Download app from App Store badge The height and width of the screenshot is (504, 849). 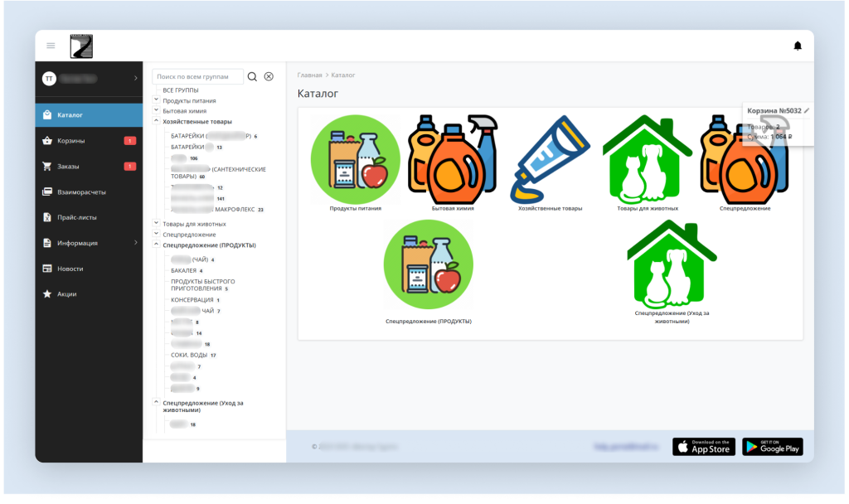(x=702, y=447)
